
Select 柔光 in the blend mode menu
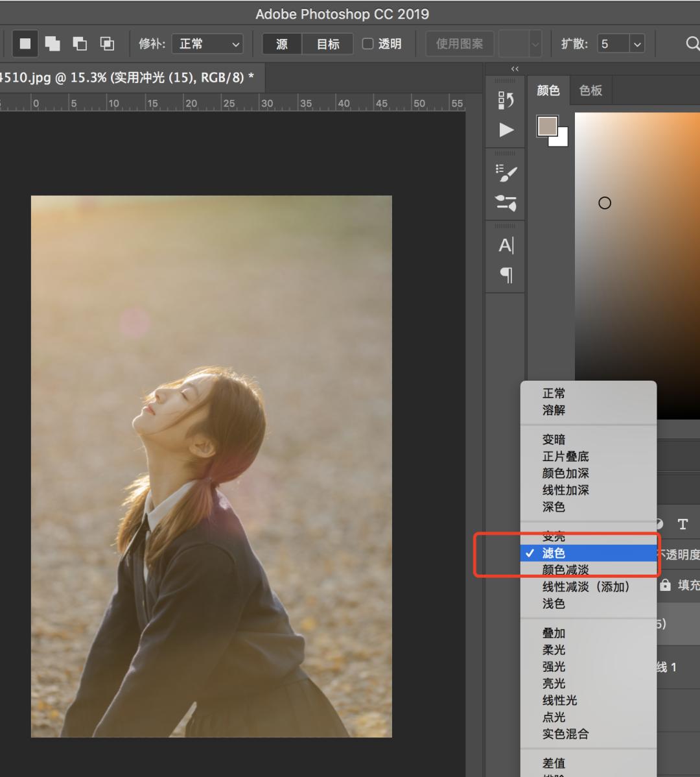pyautogui.click(x=554, y=650)
